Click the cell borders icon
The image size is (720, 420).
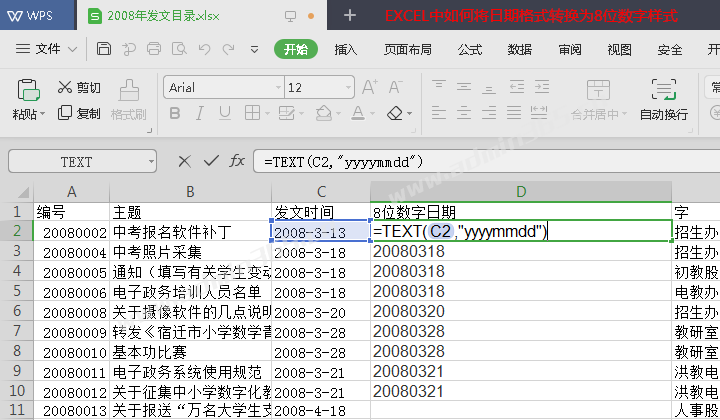(x=252, y=112)
